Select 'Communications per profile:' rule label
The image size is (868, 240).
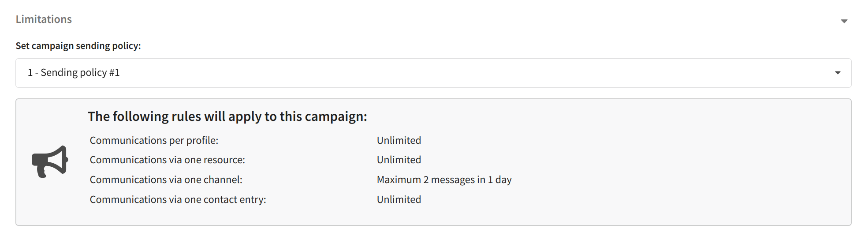[154, 140]
